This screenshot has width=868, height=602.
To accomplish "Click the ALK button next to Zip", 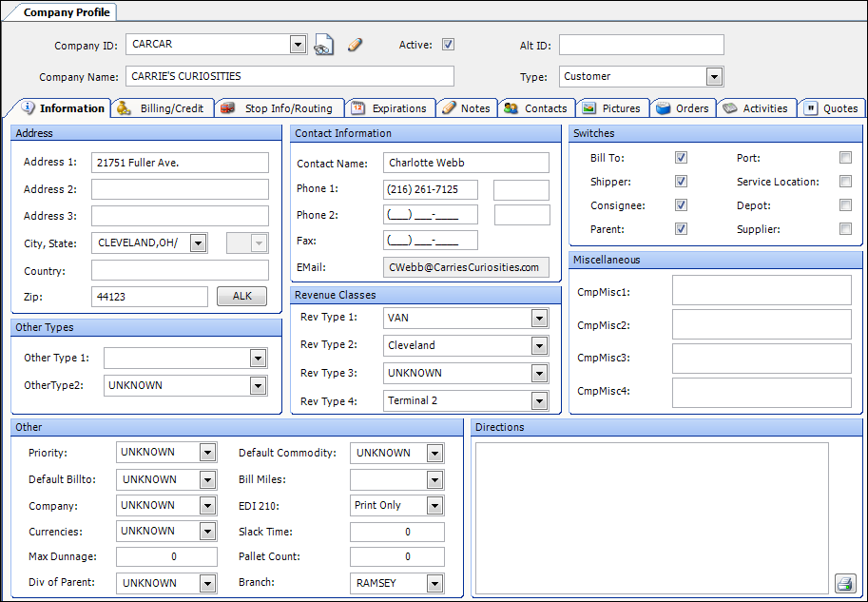I will (242, 297).
